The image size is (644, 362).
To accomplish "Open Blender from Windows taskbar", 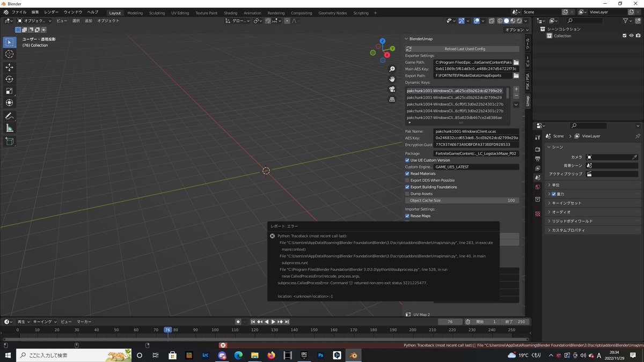I will click(354, 355).
